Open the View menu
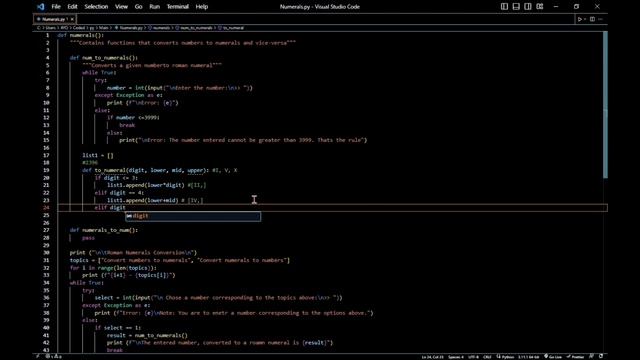This screenshot has height=360, width=640. pyautogui.click(x=121, y=7)
